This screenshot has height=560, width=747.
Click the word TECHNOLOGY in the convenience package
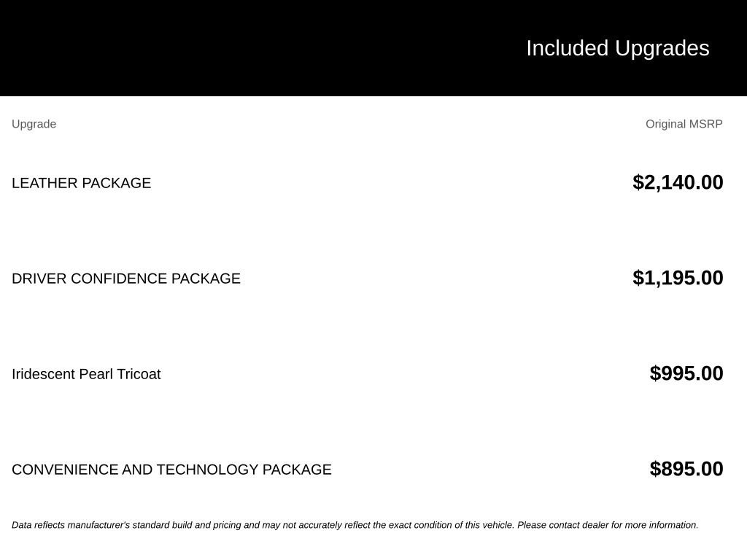(207, 470)
